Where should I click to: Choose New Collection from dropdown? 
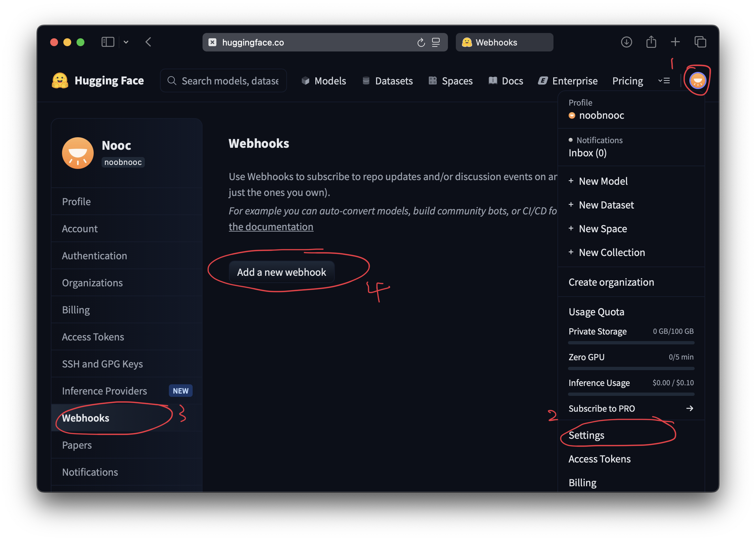[631, 252]
